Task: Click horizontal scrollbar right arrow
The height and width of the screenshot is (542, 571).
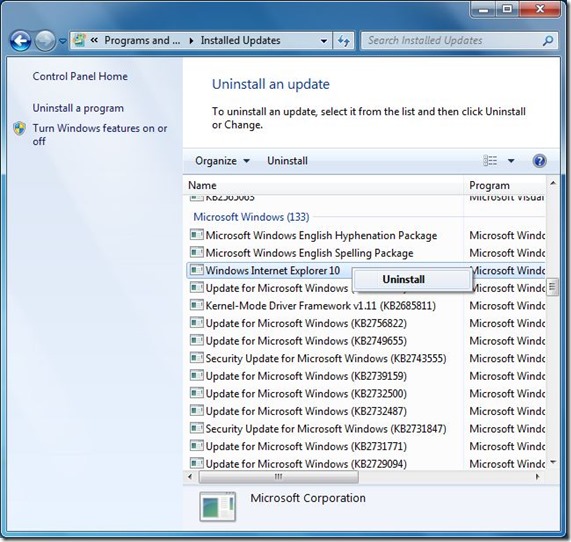Action: click(537, 476)
